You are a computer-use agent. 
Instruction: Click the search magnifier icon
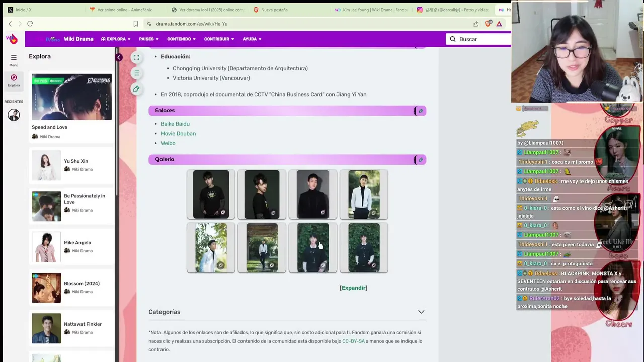click(453, 39)
